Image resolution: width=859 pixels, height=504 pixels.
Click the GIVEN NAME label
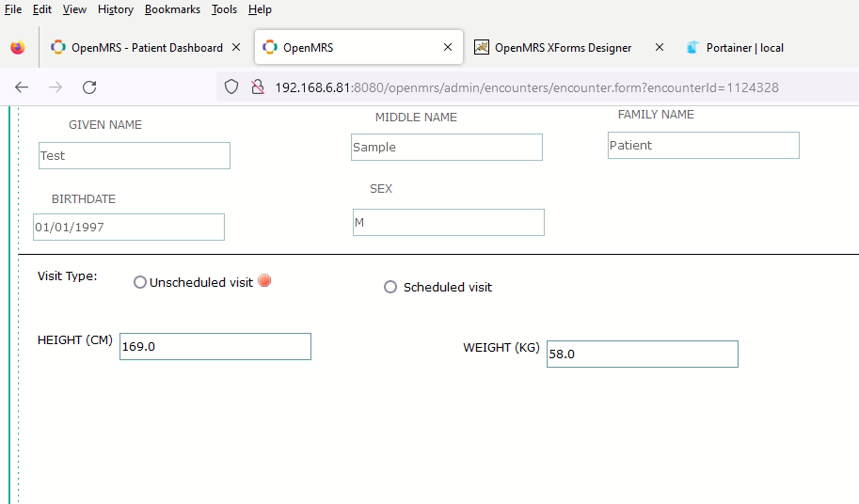(x=105, y=125)
